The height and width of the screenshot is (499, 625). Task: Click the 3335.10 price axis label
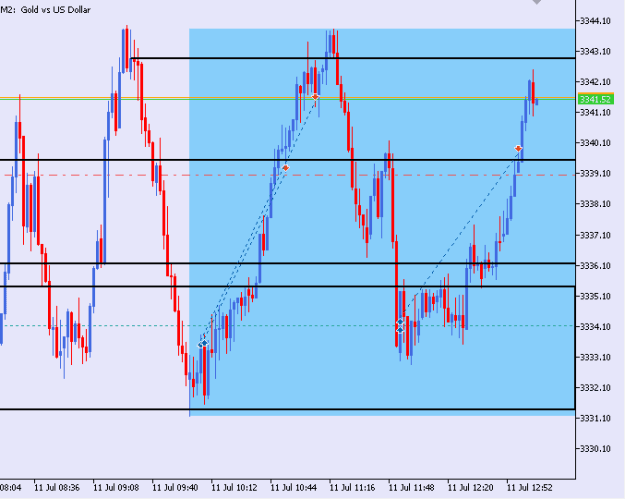(x=595, y=296)
